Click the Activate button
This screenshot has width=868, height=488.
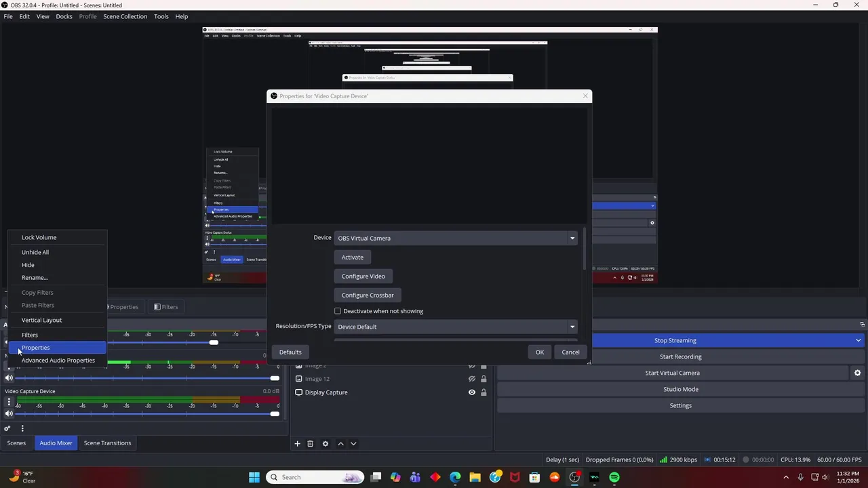pyautogui.click(x=353, y=258)
